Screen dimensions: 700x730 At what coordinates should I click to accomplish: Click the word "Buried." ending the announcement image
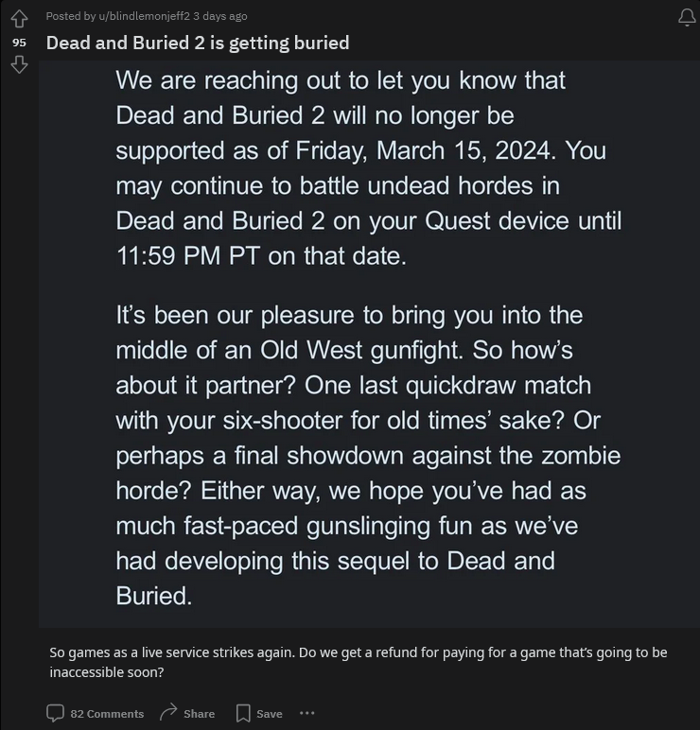pos(153,595)
